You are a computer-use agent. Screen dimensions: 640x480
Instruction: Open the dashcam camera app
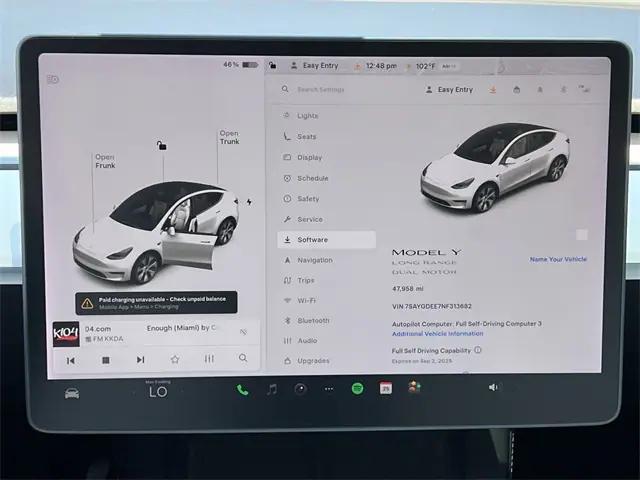(x=300, y=389)
